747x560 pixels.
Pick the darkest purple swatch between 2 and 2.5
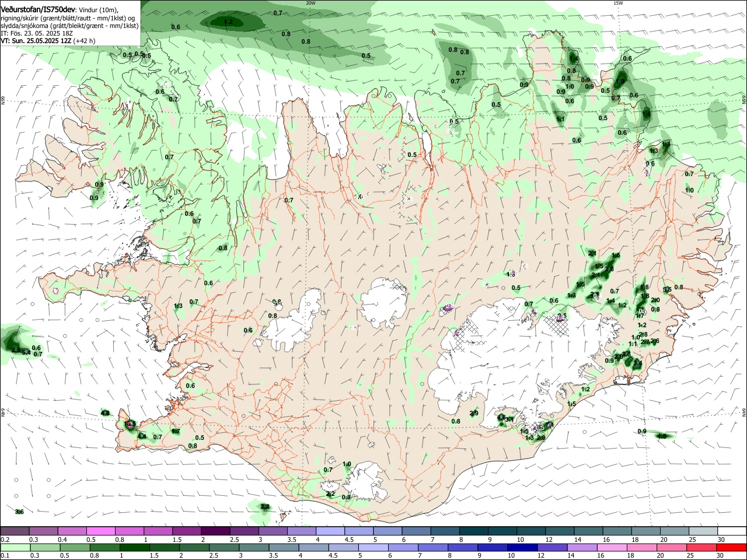(215, 531)
